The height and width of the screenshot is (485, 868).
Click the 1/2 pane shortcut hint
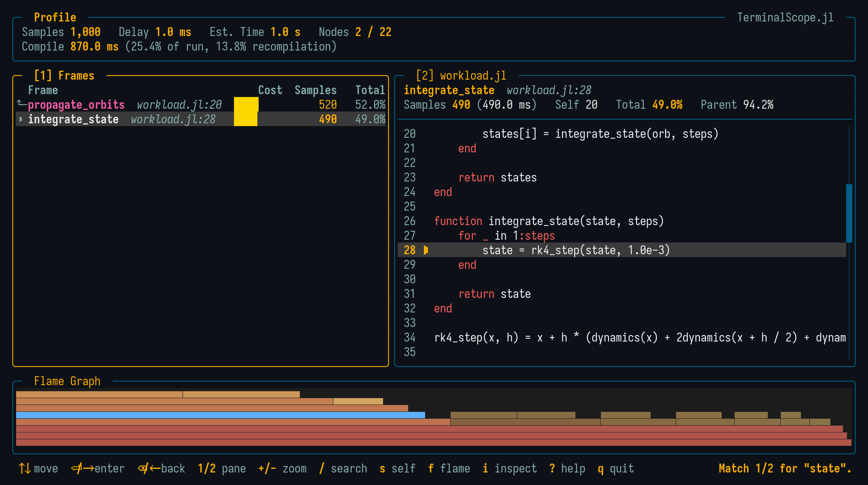pyautogui.click(x=222, y=468)
